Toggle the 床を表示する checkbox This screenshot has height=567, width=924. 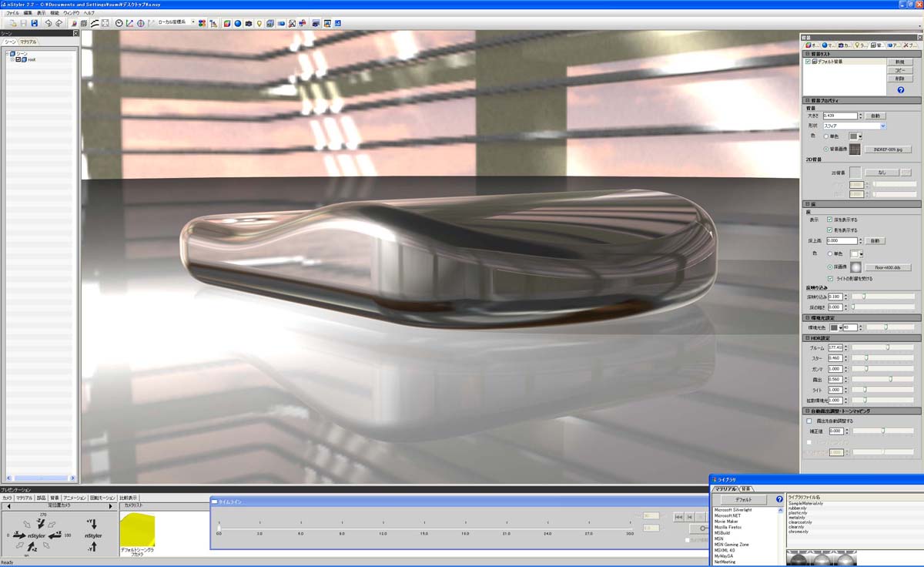pyautogui.click(x=829, y=220)
